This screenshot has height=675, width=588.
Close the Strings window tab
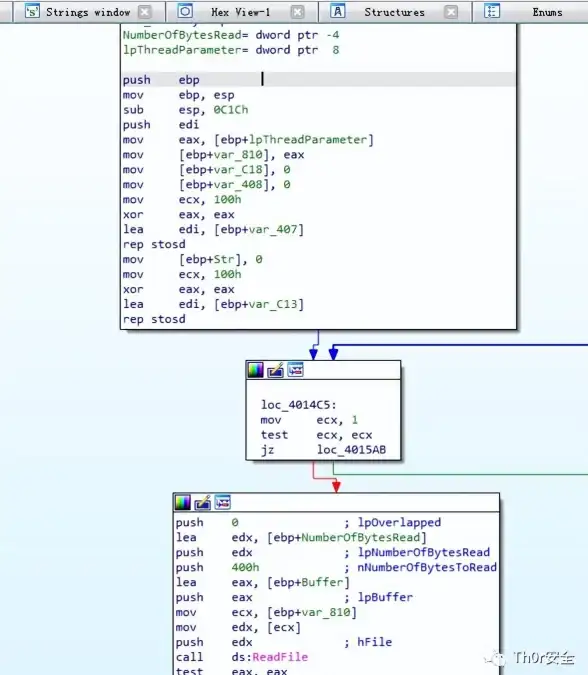(x=145, y=12)
